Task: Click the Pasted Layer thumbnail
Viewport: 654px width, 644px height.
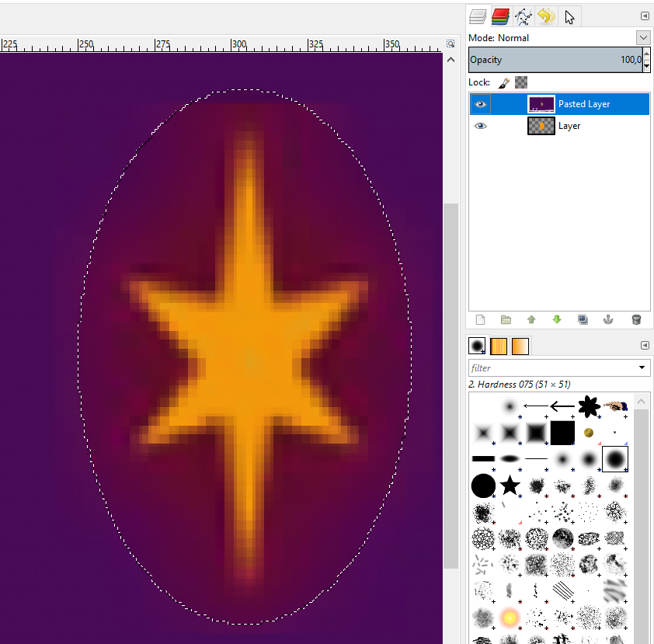Action: tap(541, 104)
